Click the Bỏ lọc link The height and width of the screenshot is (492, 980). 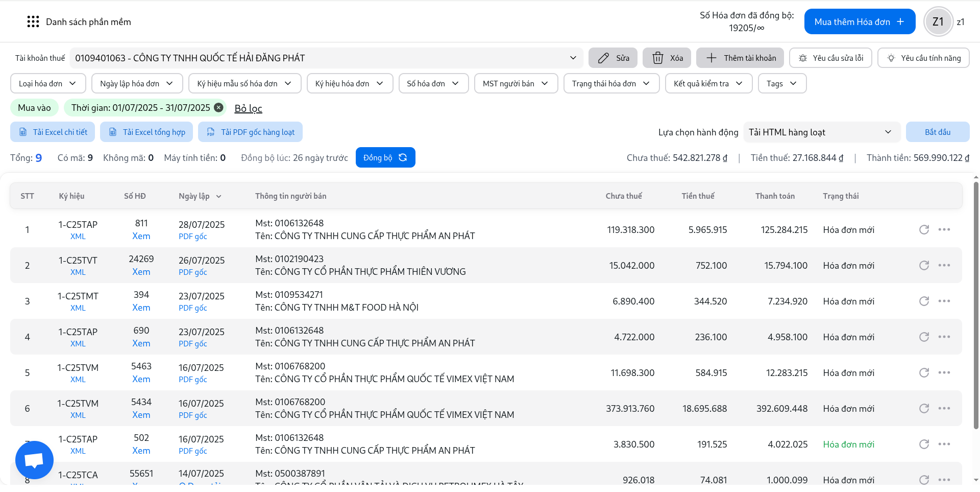click(x=248, y=108)
